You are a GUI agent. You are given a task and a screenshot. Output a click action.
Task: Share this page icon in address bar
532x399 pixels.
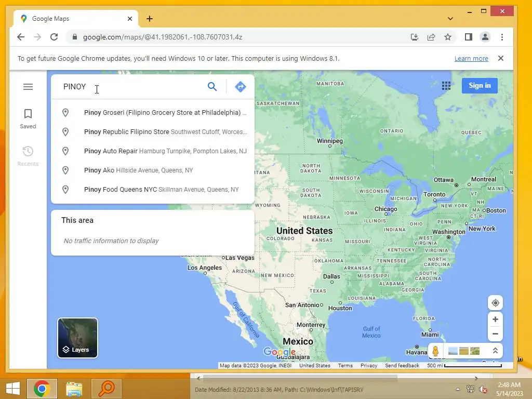tap(431, 37)
